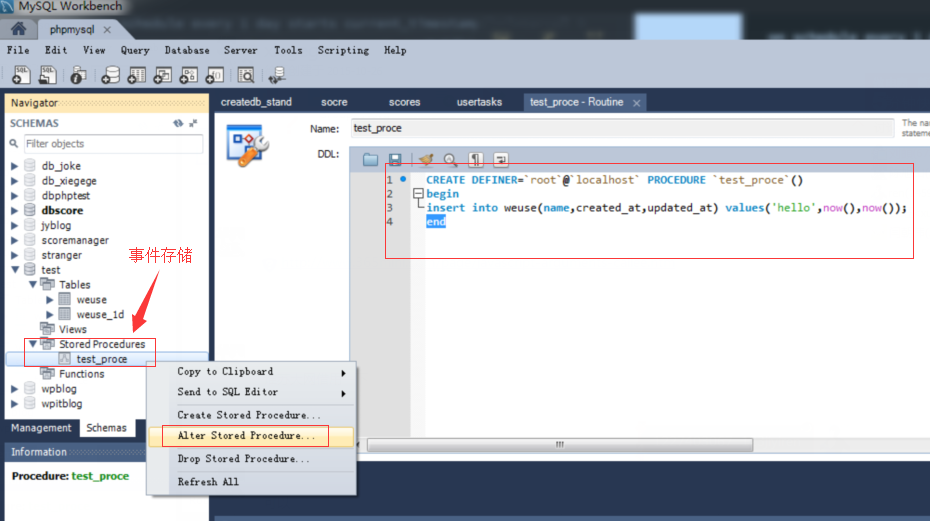Viewport: 930px width, 521px height.
Task: Create a new SQL tab icon
Action: [x=21, y=75]
